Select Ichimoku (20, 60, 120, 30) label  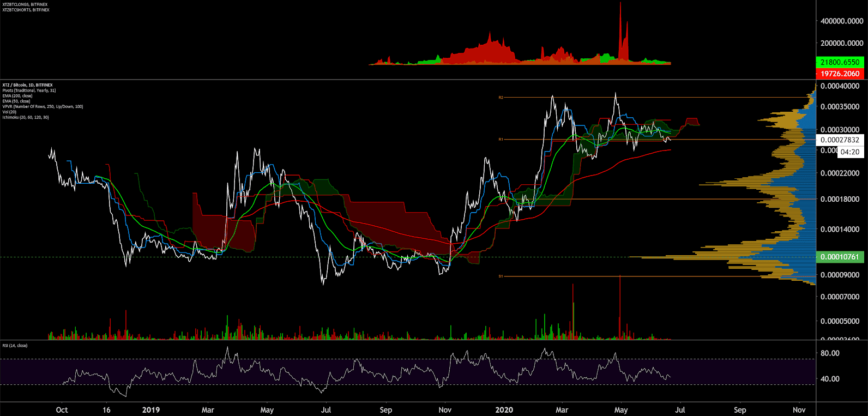pyautogui.click(x=26, y=117)
